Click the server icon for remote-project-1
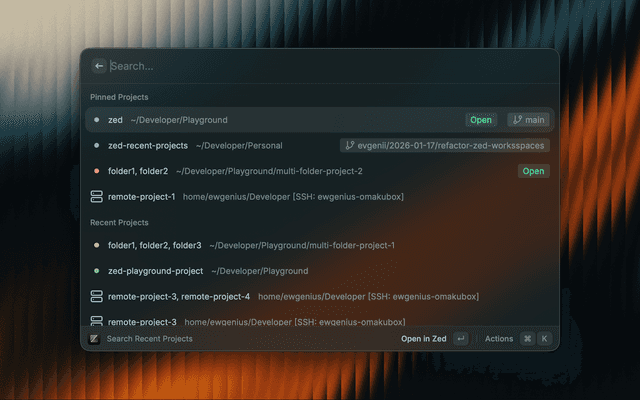The image size is (640, 400). click(x=96, y=197)
